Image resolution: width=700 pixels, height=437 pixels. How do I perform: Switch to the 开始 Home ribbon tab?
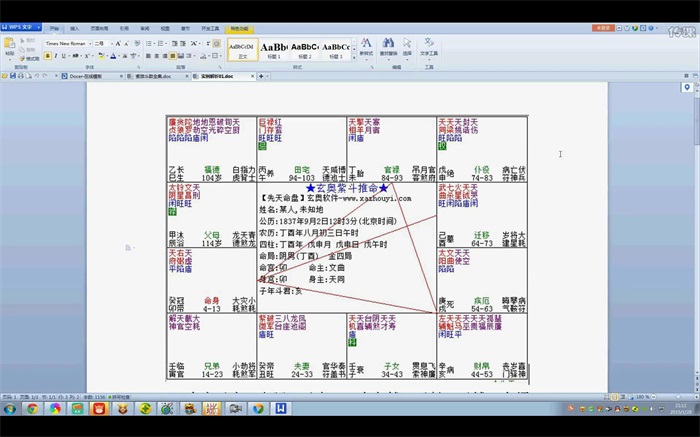[x=54, y=29]
